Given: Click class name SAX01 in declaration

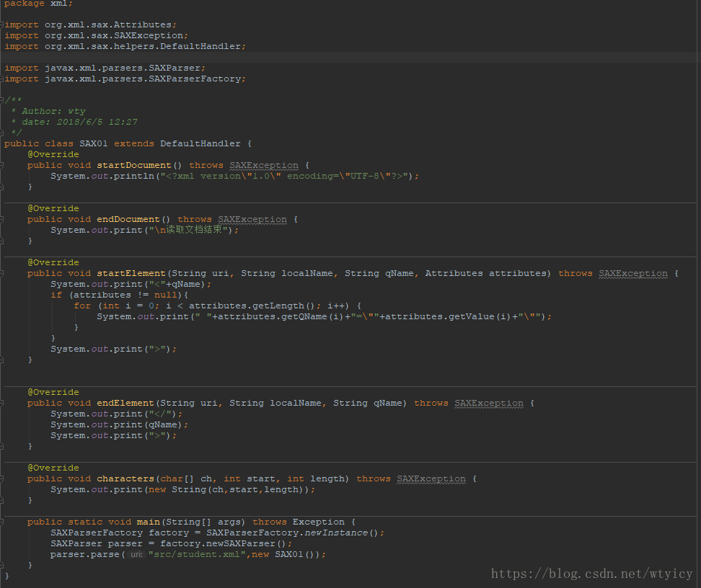Looking at the screenshot, I should pyautogui.click(x=94, y=143).
